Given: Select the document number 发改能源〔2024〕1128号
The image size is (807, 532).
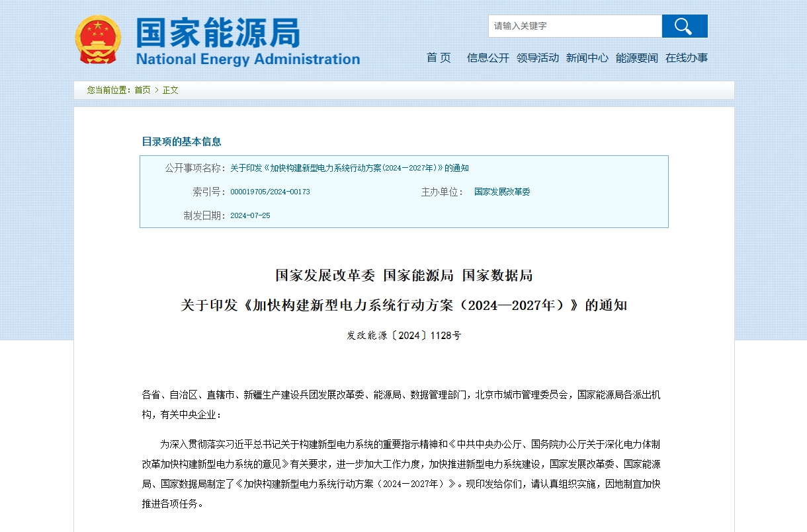Looking at the screenshot, I should 403,335.
